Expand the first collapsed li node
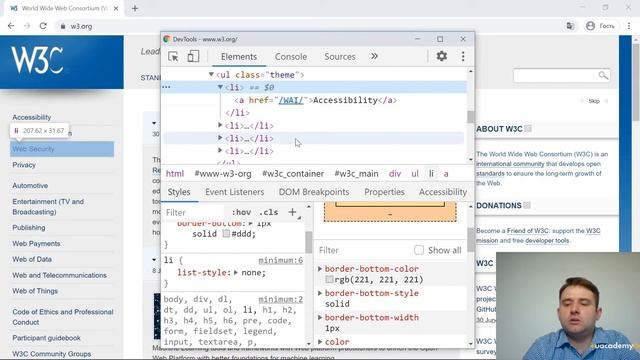640x360 pixels. click(x=220, y=125)
